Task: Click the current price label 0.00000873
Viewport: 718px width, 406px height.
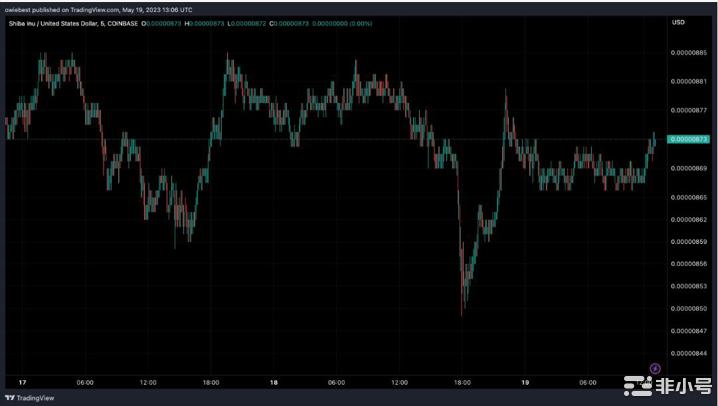Action: point(688,139)
